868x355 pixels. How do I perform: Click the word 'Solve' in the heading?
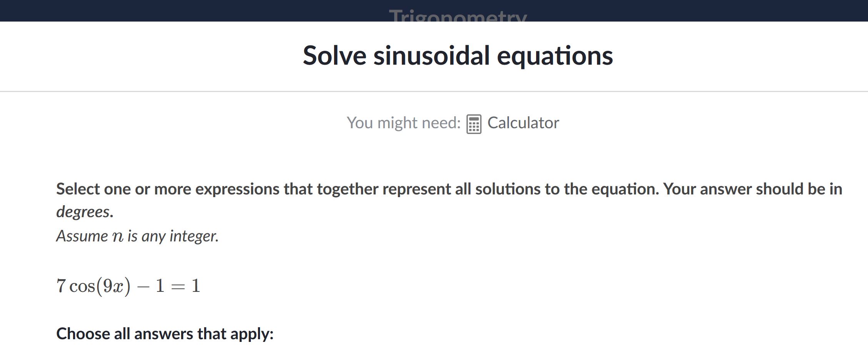335,55
